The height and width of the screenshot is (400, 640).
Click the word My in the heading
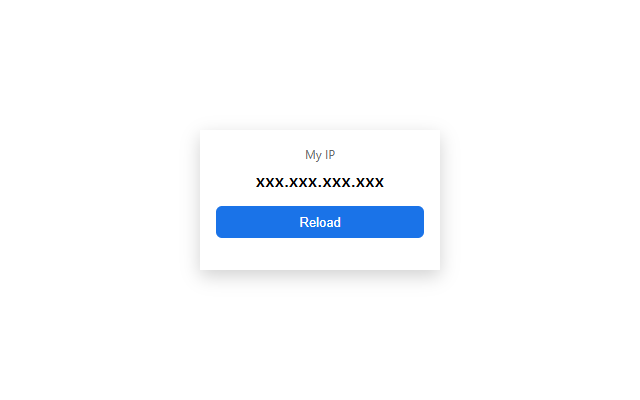313,155
